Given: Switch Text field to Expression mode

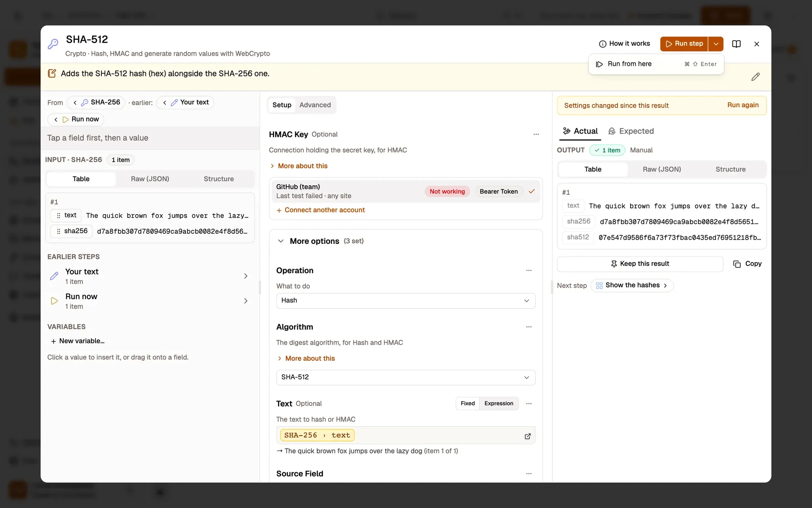Looking at the screenshot, I should click(499, 404).
